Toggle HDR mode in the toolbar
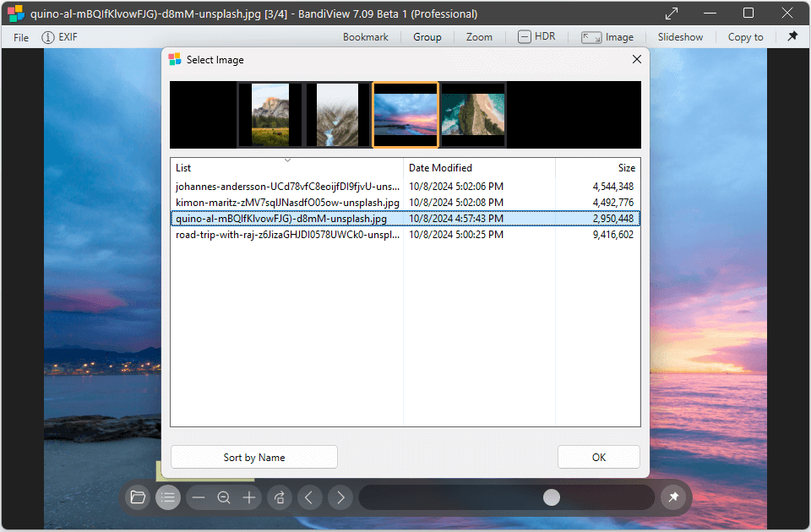The width and height of the screenshot is (811, 532). [536, 36]
